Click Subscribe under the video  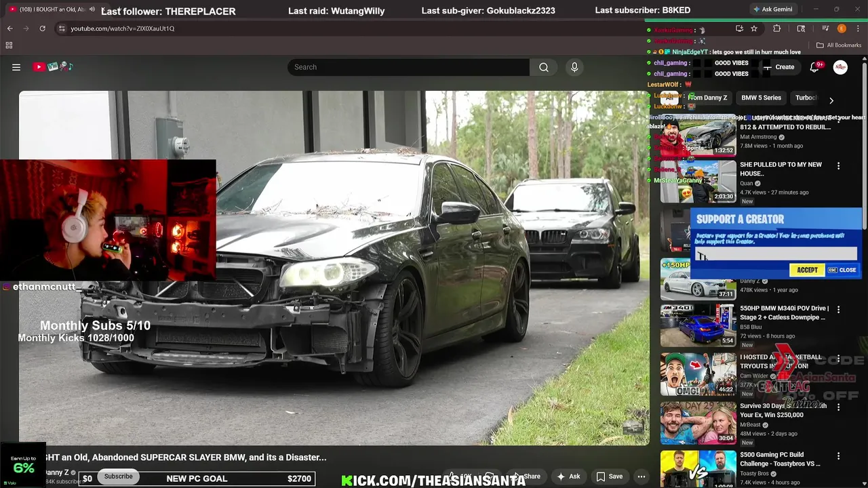[118, 476]
